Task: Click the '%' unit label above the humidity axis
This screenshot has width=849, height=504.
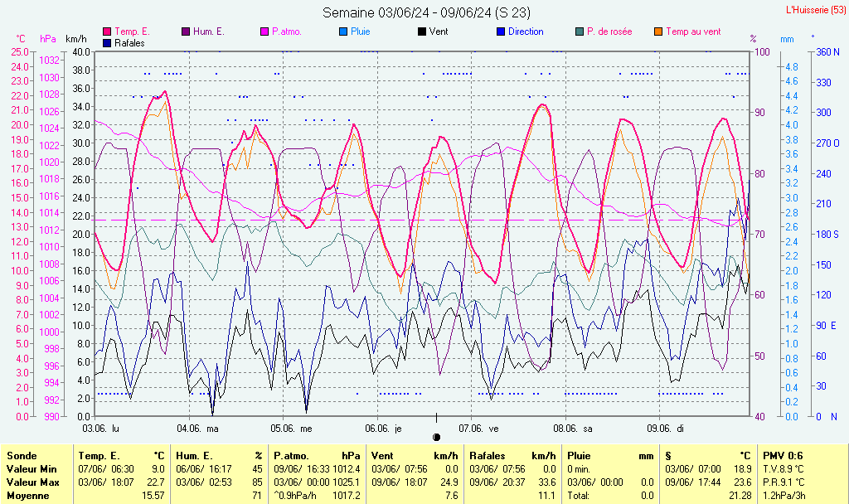Action: tap(753, 39)
